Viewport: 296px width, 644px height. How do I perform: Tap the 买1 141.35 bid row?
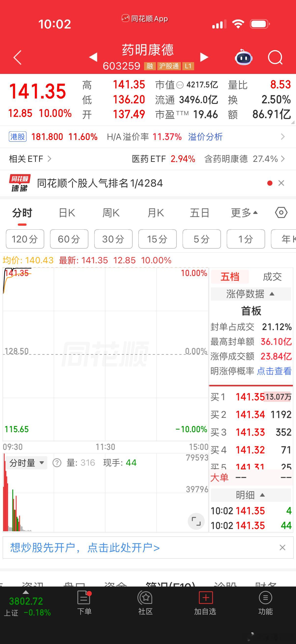pos(251,397)
